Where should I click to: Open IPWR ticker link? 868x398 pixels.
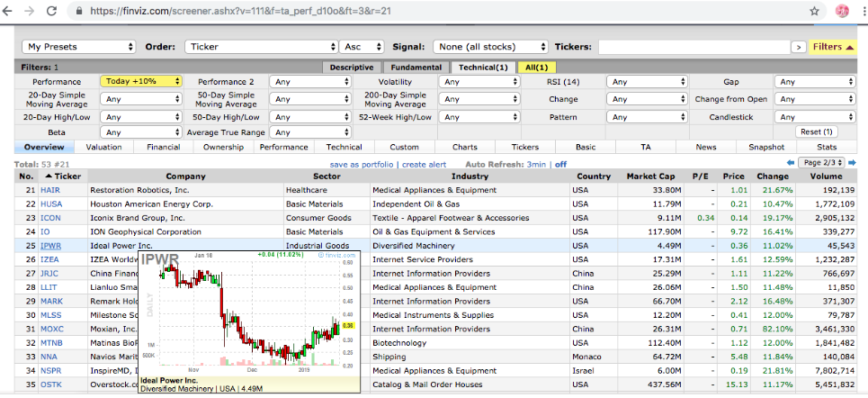pos(50,246)
